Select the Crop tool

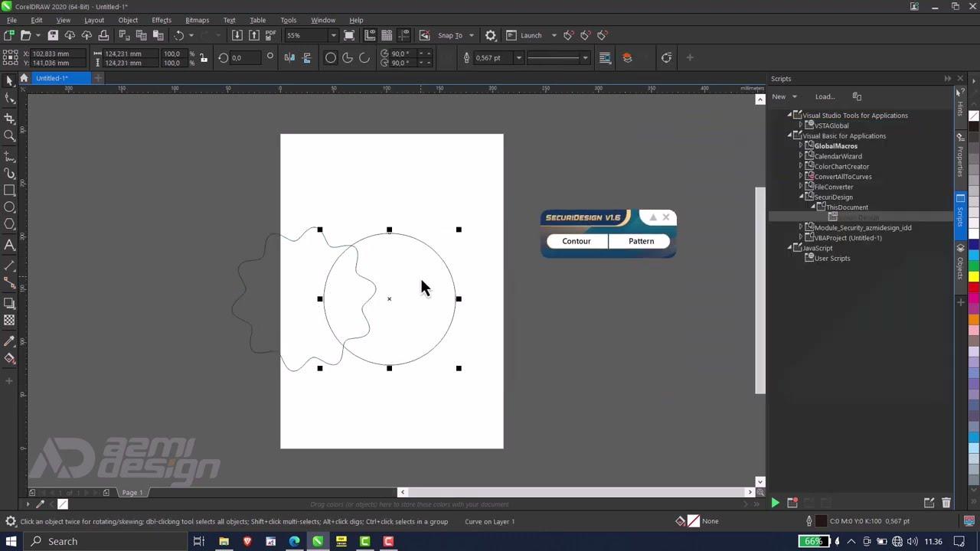[9, 118]
